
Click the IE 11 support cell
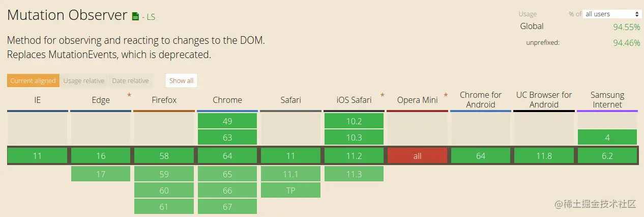[x=37, y=156]
